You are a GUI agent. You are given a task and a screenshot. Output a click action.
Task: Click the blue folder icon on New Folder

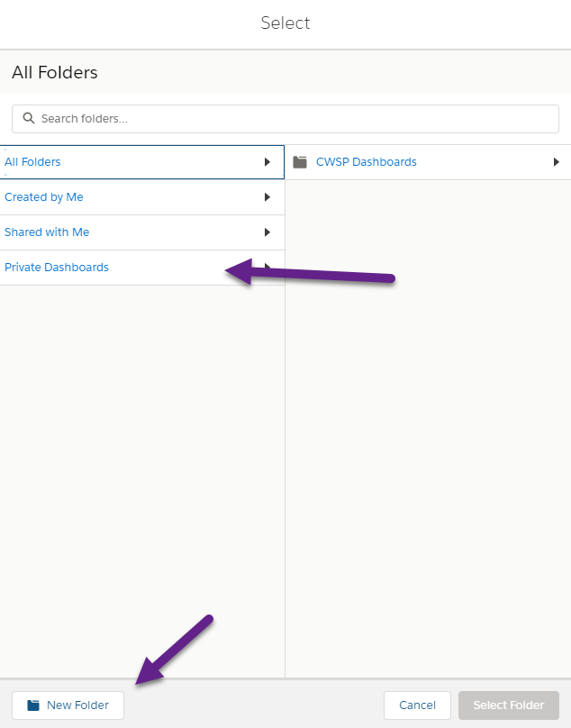33,705
